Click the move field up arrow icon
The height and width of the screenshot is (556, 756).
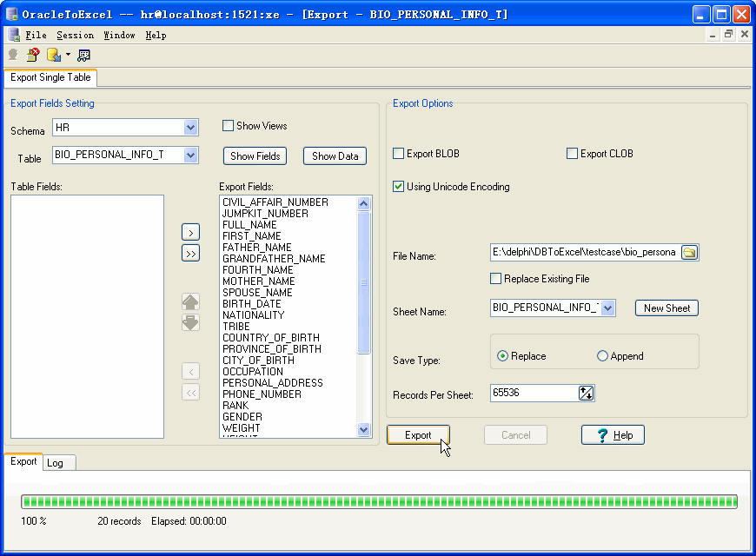[x=190, y=301]
